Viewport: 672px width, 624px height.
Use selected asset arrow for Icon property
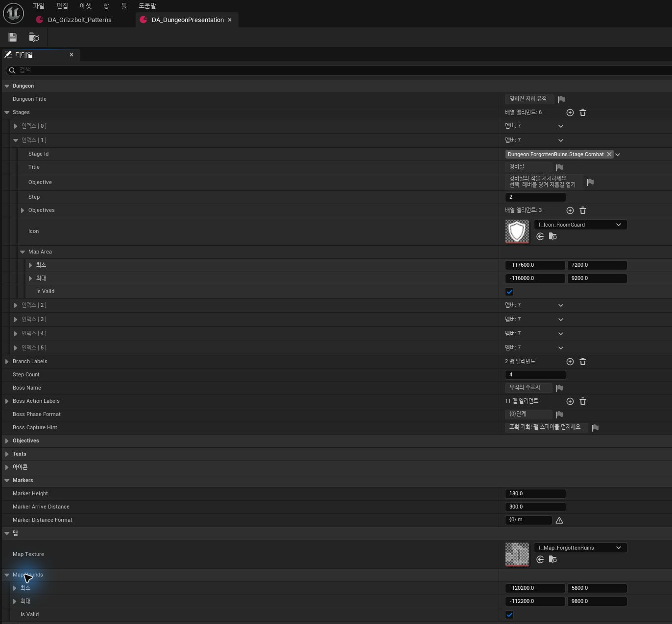[x=540, y=236]
